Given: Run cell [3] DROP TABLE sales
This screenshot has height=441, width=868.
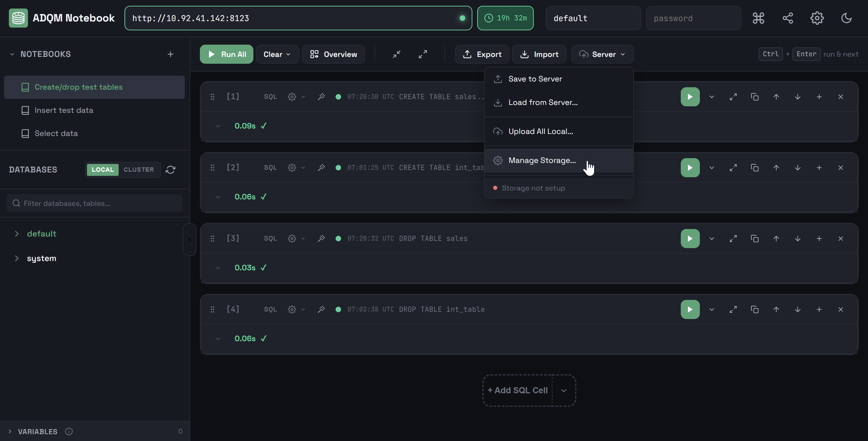Looking at the screenshot, I should [690, 239].
